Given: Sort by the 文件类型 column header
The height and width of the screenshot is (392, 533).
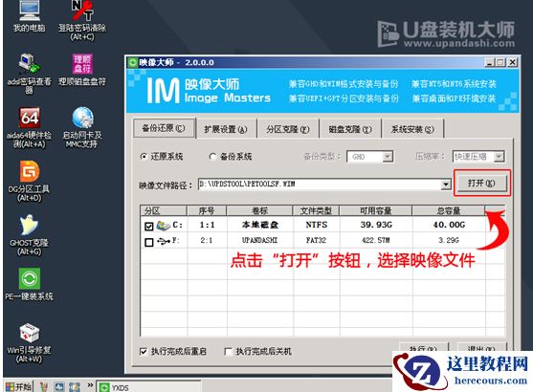Looking at the screenshot, I should tap(316, 210).
